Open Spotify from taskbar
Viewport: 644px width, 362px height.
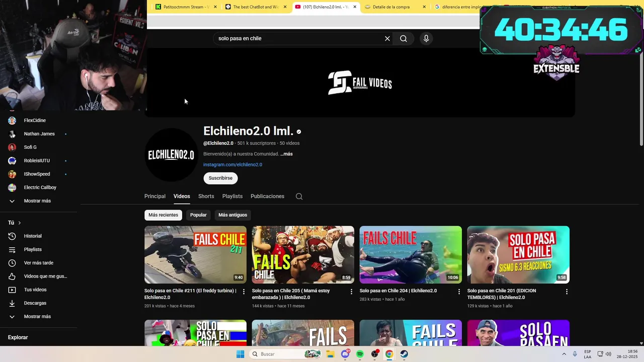pos(360,354)
